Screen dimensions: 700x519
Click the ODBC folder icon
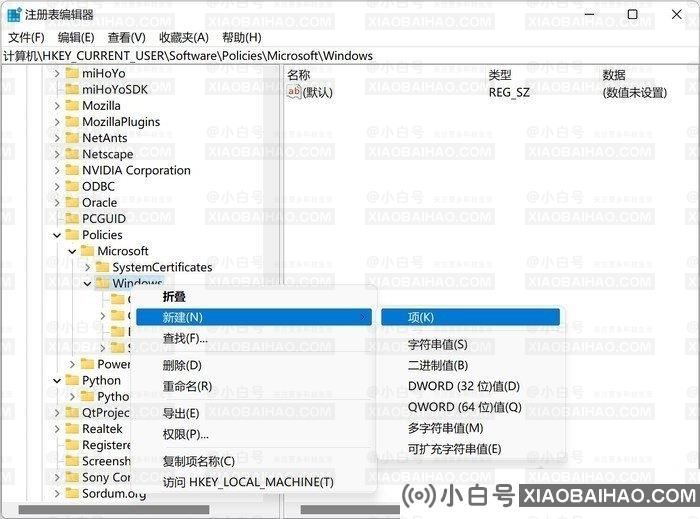(x=72, y=186)
